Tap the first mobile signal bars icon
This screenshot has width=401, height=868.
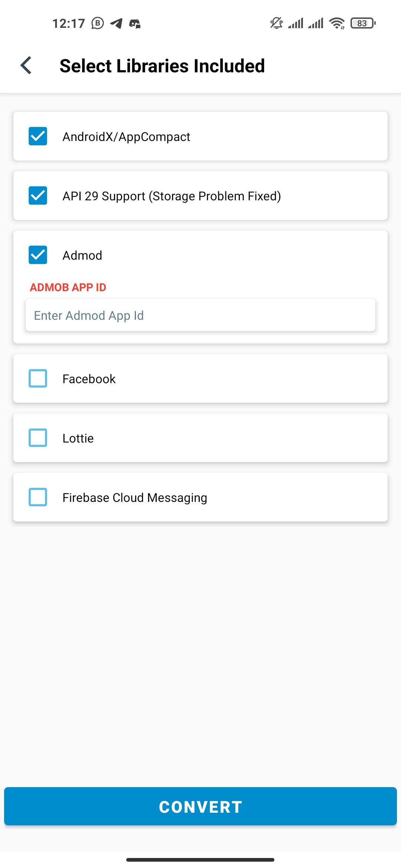pos(296,23)
